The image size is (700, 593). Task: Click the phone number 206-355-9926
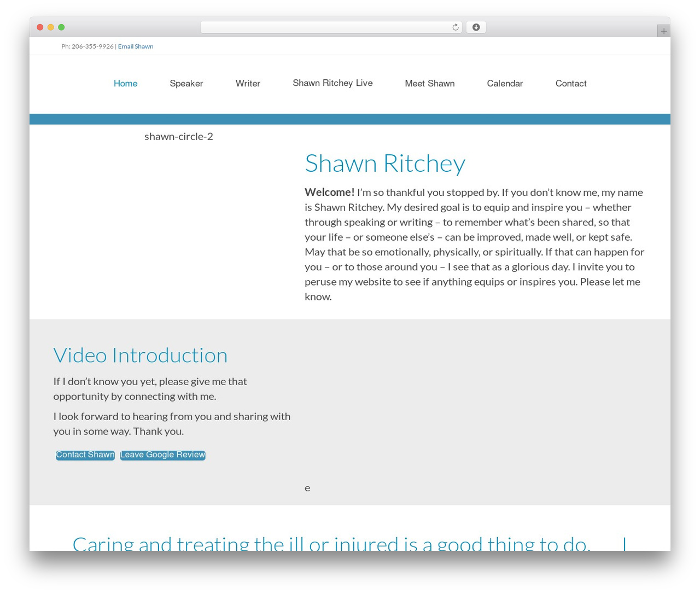pyautogui.click(x=92, y=46)
